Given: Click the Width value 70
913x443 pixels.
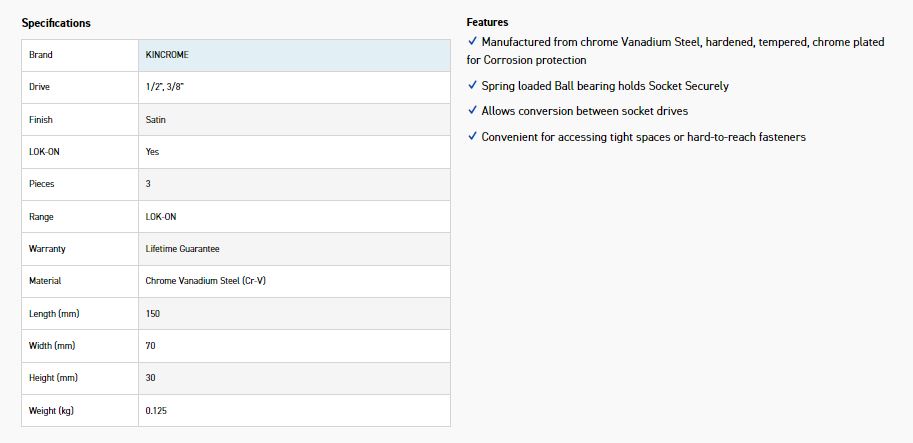Looking at the screenshot, I should (x=150, y=346).
